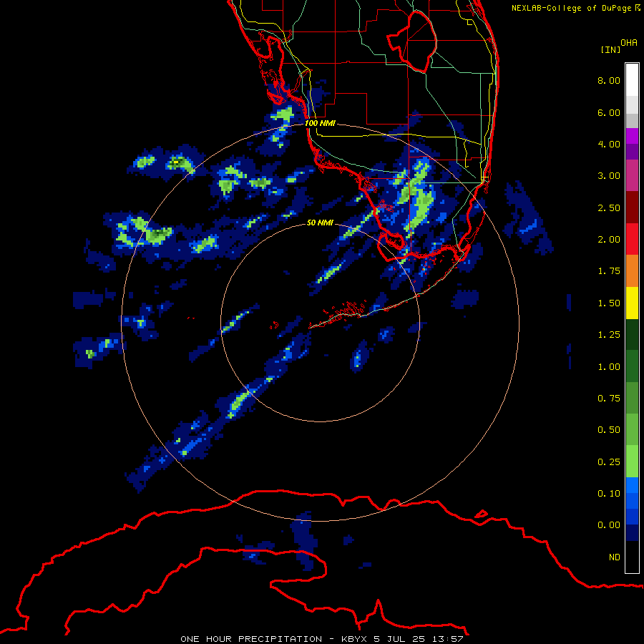Click the 1.00 legend value
Screen dimensions: 644x644
609,367
